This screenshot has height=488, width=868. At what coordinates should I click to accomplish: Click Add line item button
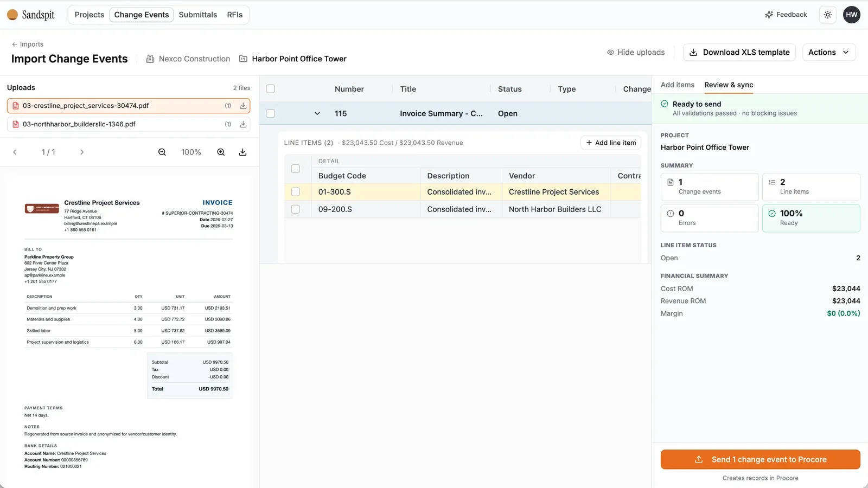coord(611,143)
